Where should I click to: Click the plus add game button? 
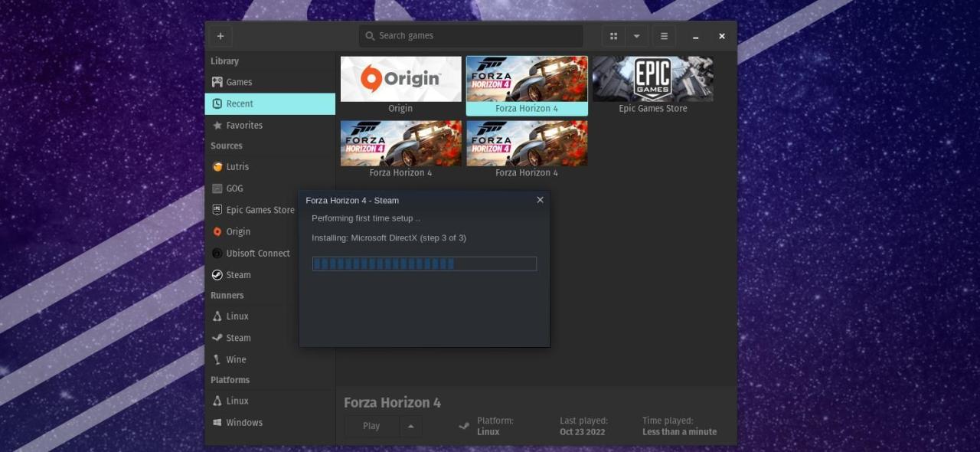click(x=220, y=36)
